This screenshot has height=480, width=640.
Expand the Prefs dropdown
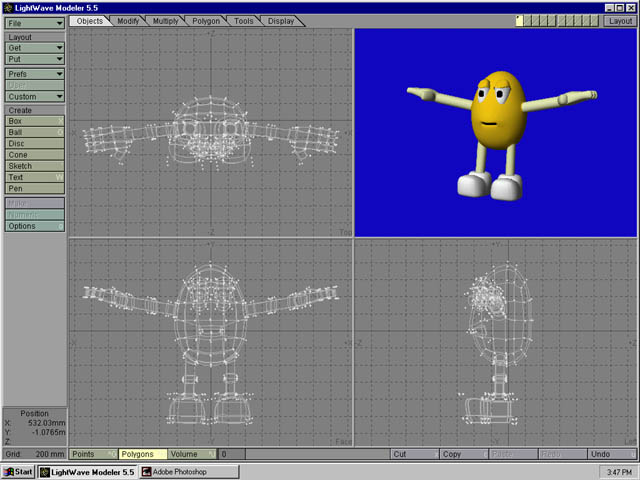(34, 74)
